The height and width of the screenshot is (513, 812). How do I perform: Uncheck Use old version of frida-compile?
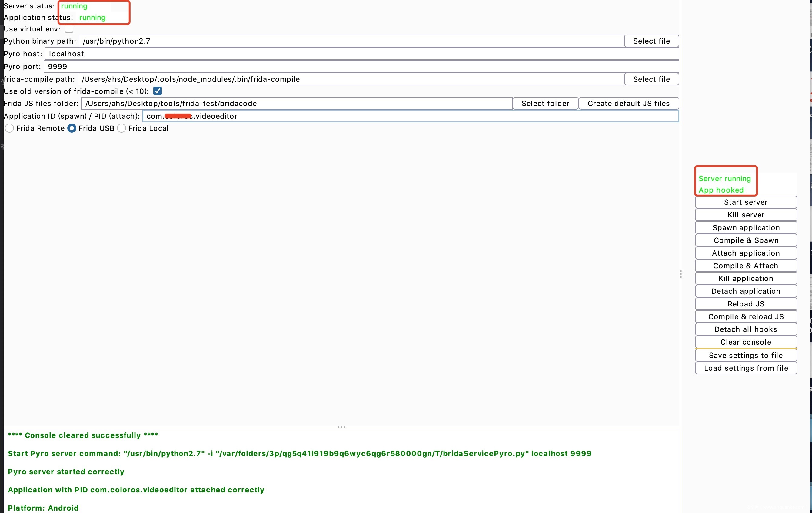[x=158, y=91]
